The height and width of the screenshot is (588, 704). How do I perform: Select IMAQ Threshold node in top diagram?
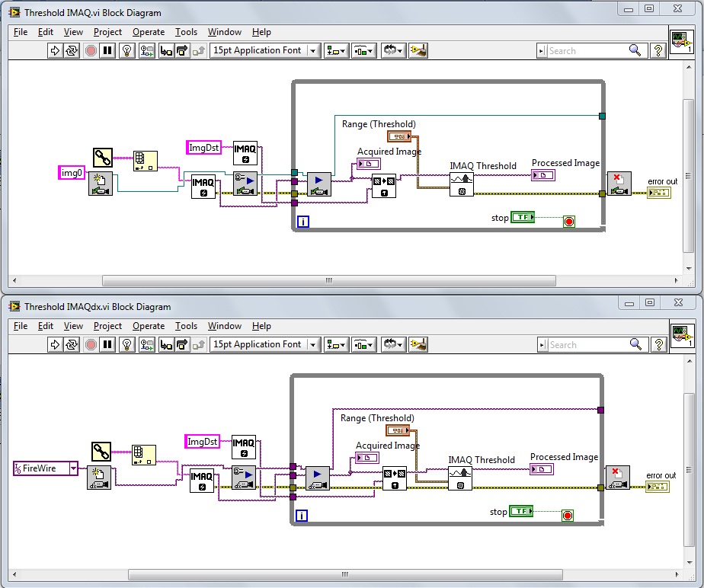(x=460, y=184)
